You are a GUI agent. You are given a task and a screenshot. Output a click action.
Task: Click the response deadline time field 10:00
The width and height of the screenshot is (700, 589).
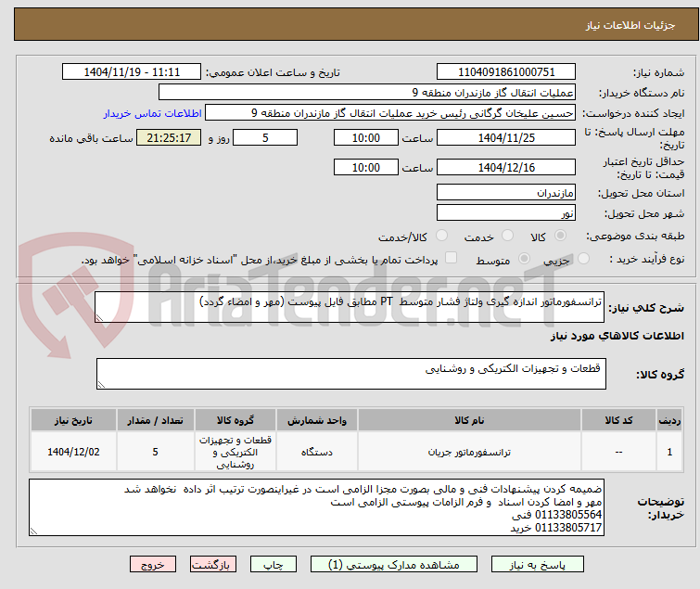point(365,137)
